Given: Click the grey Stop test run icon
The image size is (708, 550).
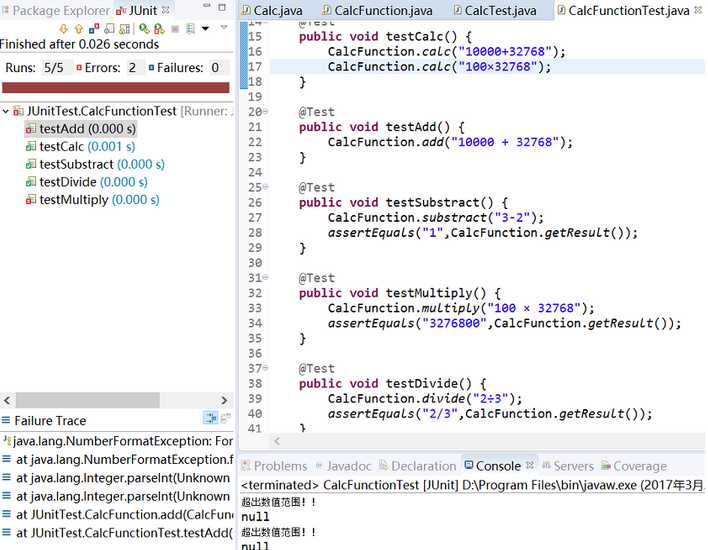Looking at the screenshot, I should pos(175,29).
